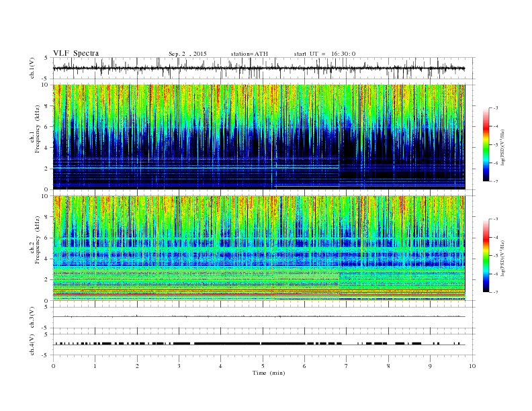532x411 pixels.
Task: Click the ch.2 spectrogram color scale bar
Action: tap(486, 256)
